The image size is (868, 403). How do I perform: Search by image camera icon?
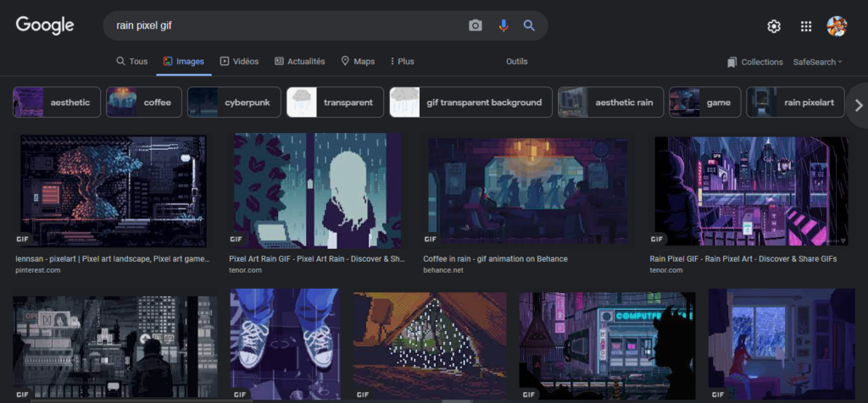click(x=476, y=25)
